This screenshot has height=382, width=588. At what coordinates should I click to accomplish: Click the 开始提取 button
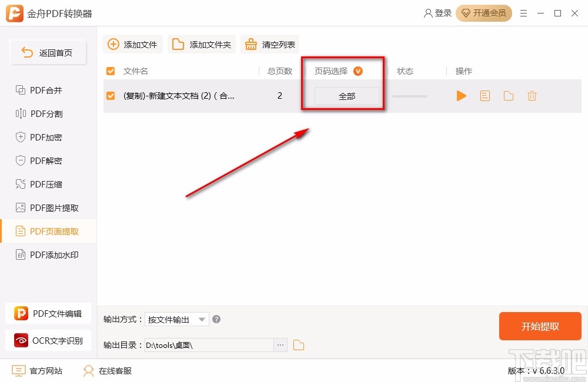540,326
